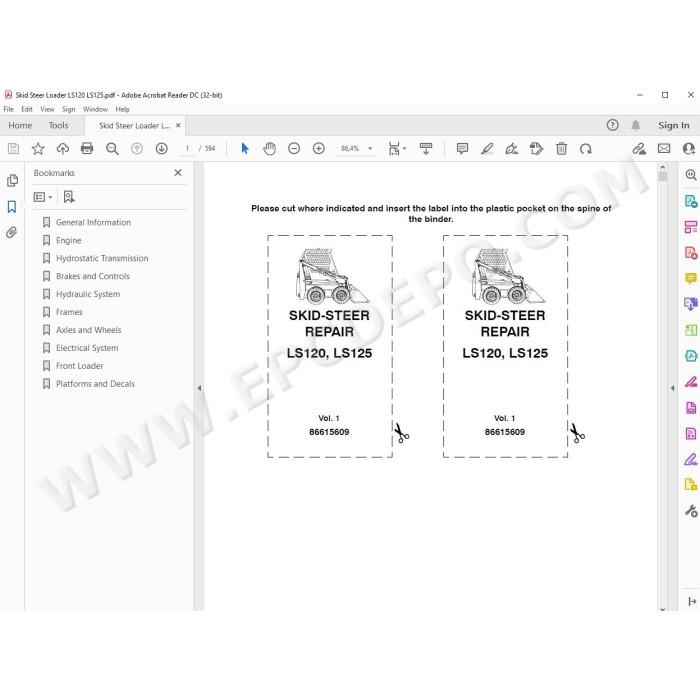The image size is (700, 700).
Task: Delete with the trash icon
Action: [x=562, y=149]
